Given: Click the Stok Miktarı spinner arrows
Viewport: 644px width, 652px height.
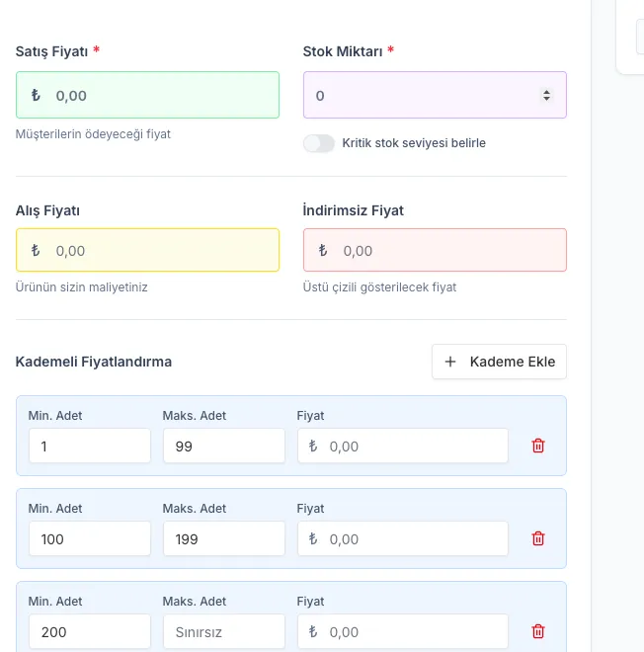Looking at the screenshot, I should (x=546, y=96).
